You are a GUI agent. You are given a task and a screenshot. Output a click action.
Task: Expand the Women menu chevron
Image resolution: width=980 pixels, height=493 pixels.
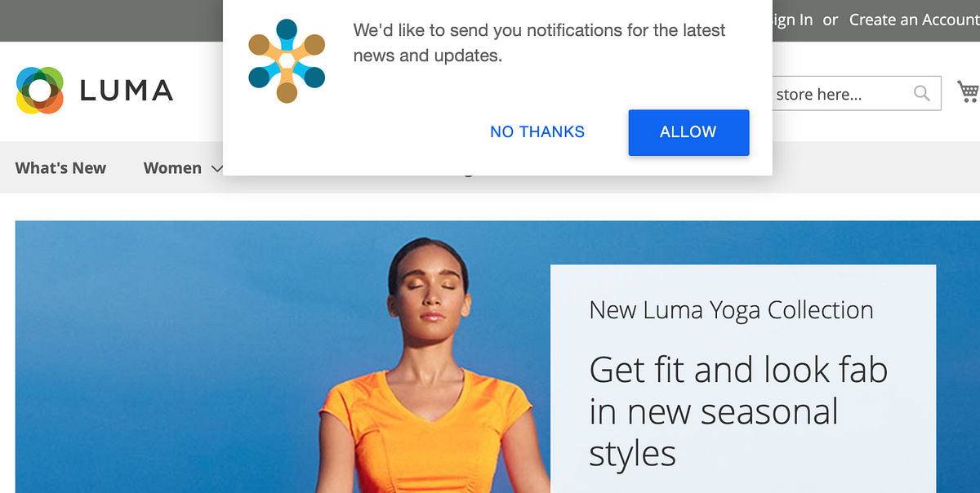coord(217,168)
